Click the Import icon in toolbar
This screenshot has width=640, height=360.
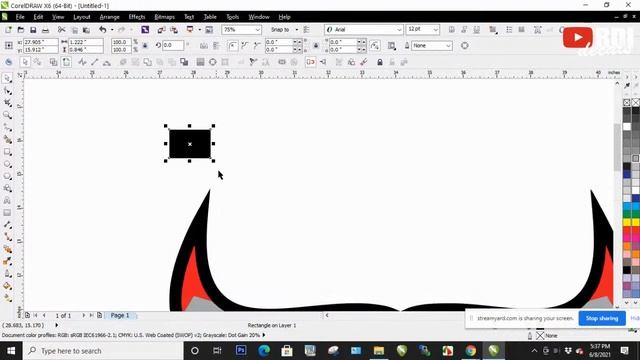(x=161, y=30)
